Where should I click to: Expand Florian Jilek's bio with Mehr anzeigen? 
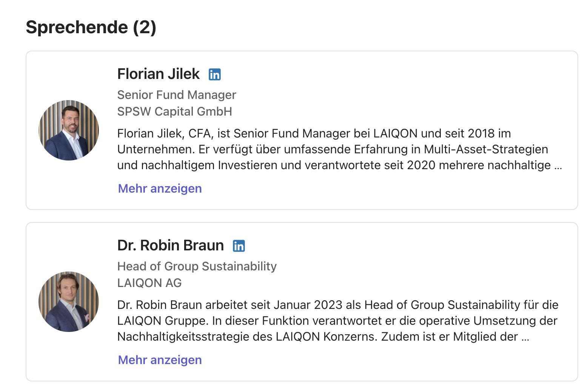click(x=160, y=188)
